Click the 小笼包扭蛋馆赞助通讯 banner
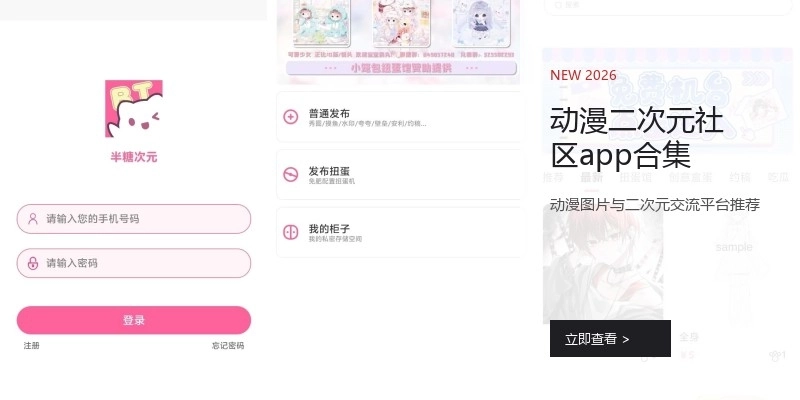This screenshot has width=800, height=400. coord(402,68)
